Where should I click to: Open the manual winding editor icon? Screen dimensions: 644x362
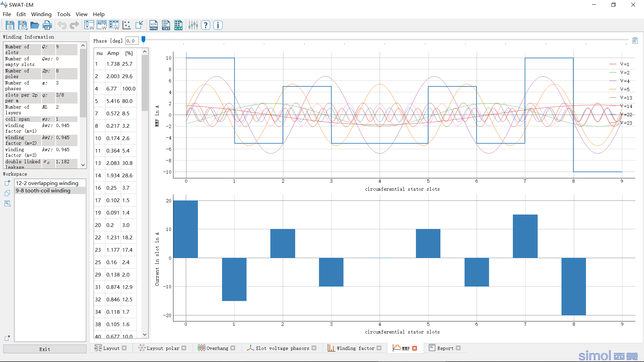[x=89, y=25]
